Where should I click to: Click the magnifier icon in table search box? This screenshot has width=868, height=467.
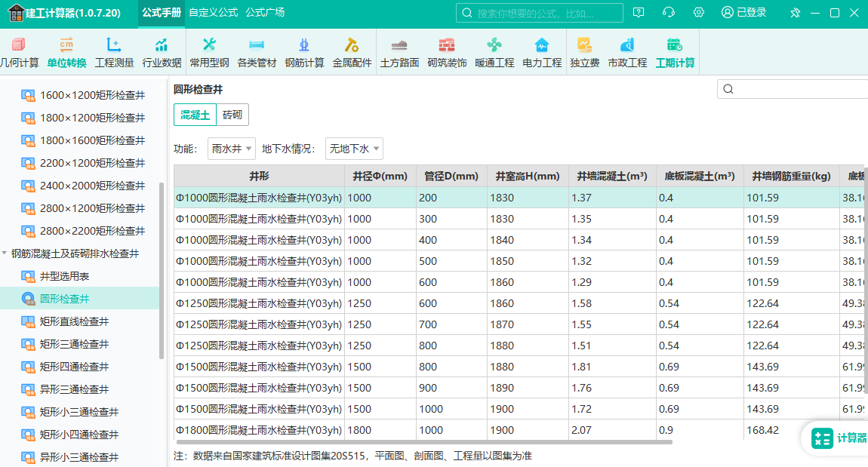(728, 89)
